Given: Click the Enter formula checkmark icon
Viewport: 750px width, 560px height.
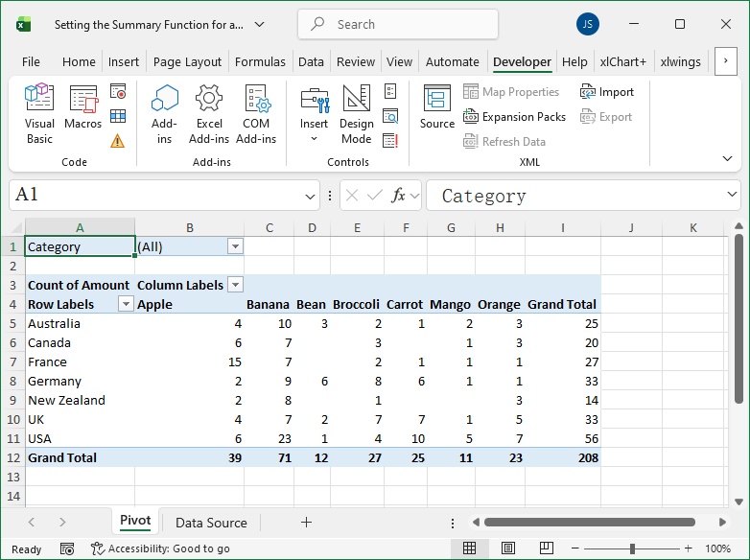Looking at the screenshot, I should point(375,195).
